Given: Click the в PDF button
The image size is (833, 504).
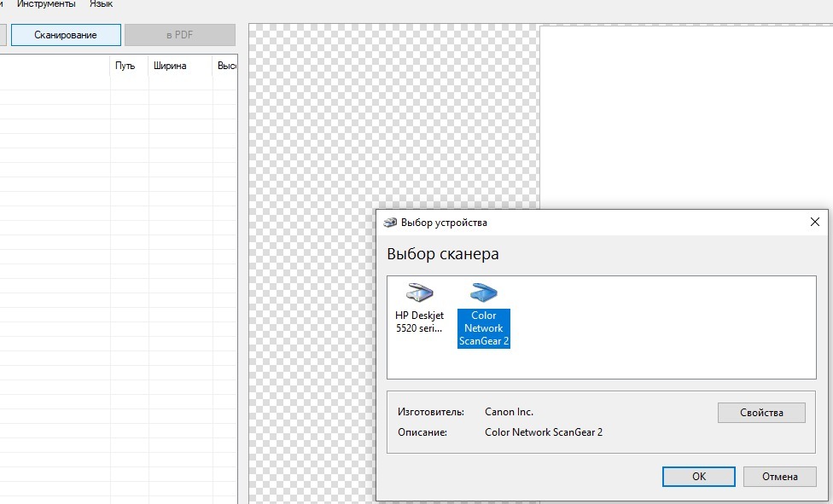Looking at the screenshot, I should pos(179,35).
